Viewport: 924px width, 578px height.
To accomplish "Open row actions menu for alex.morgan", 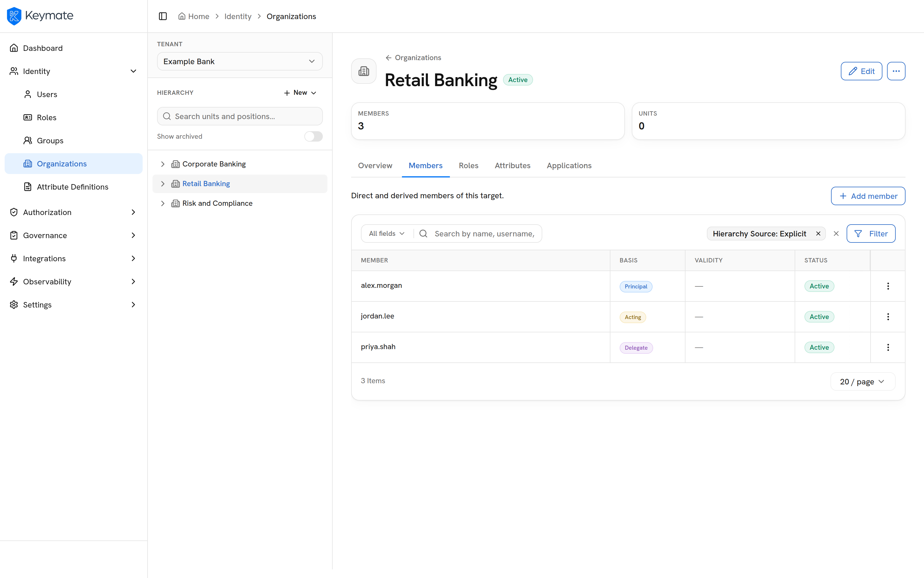I will click(888, 286).
